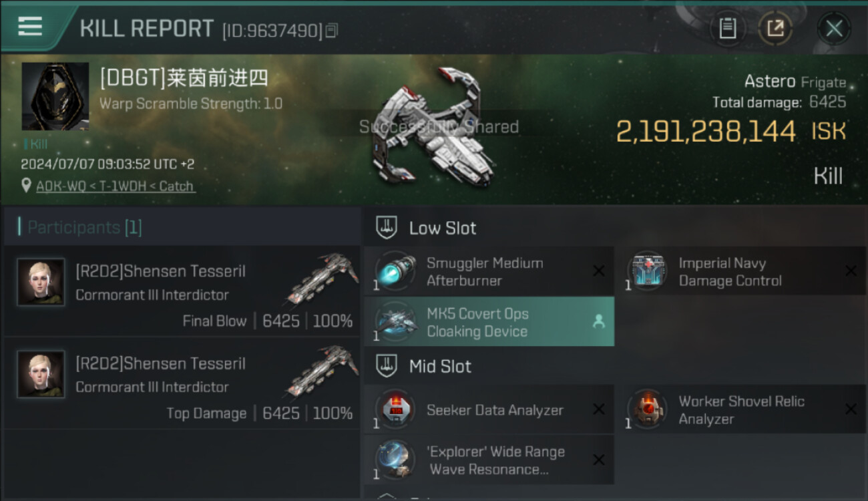Viewport: 868px width, 501px height.
Task: Click the share kill report icon
Action: pos(775,29)
